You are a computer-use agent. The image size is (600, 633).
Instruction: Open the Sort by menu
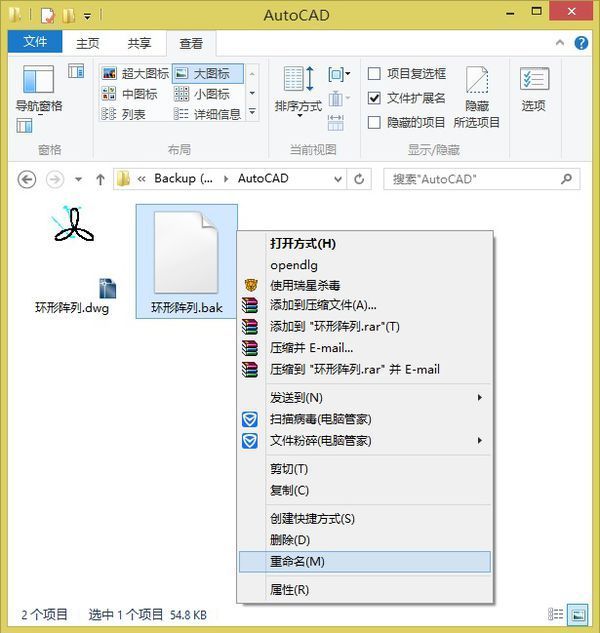[298, 91]
